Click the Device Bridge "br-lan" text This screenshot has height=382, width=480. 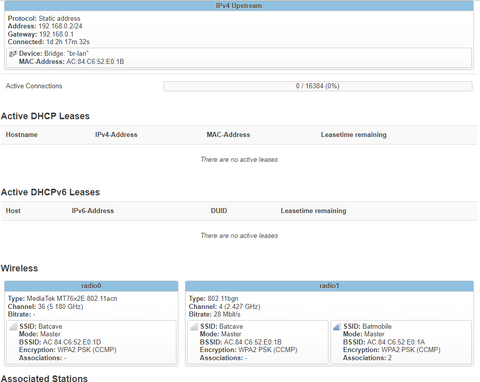(x=54, y=53)
